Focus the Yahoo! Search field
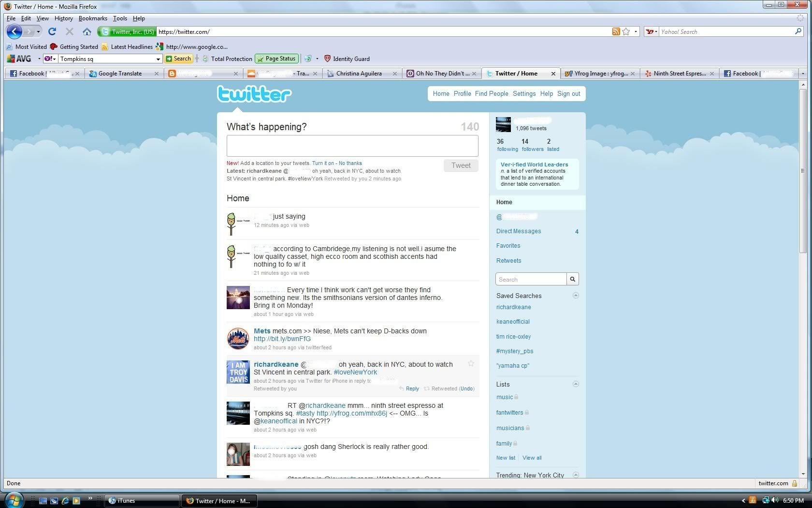The height and width of the screenshot is (508, 812). pyautogui.click(x=726, y=32)
